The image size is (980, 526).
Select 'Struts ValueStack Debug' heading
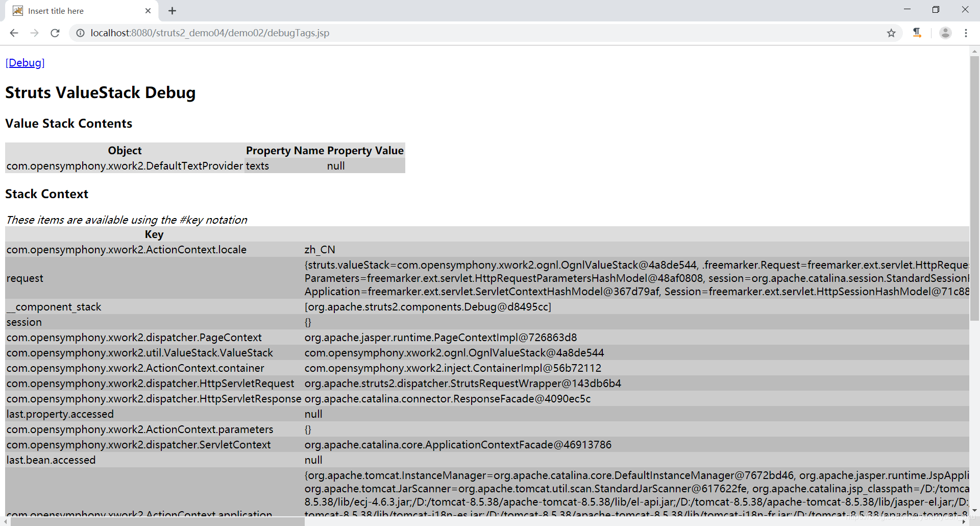coord(101,92)
